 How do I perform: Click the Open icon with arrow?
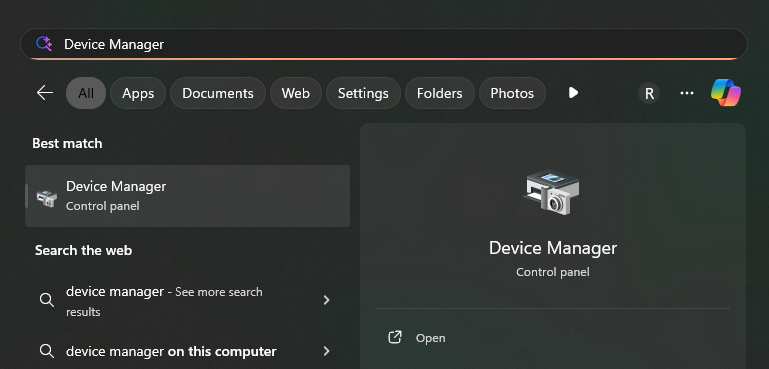[395, 338]
